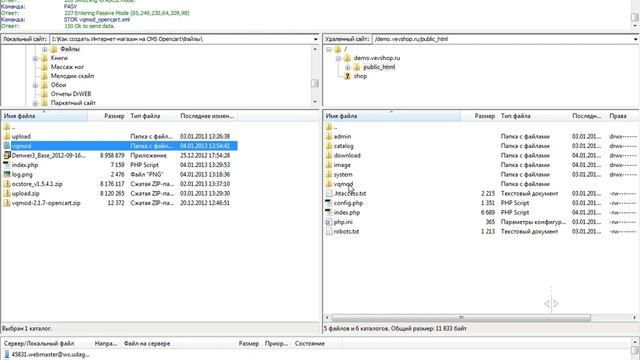Click the message log vertical scrollbar

pos(635,16)
